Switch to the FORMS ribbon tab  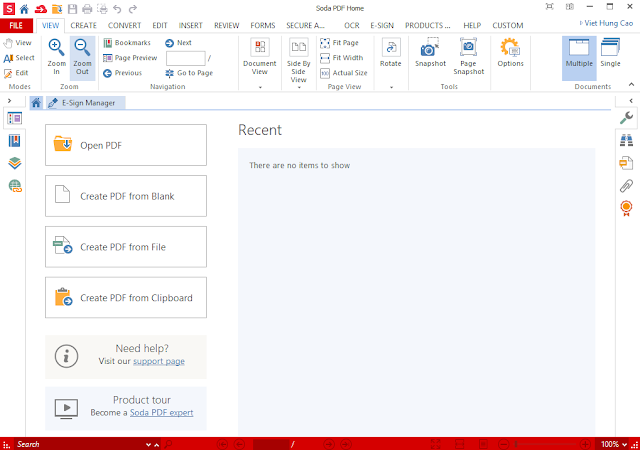click(x=262, y=25)
